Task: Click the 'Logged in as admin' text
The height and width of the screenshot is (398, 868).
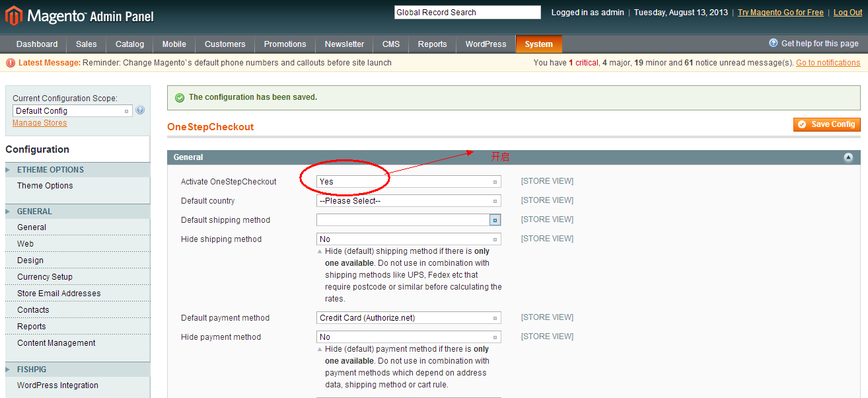Action: tap(587, 13)
